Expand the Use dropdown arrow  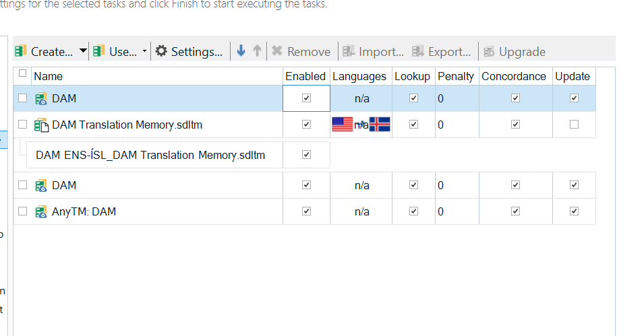pyautogui.click(x=144, y=51)
